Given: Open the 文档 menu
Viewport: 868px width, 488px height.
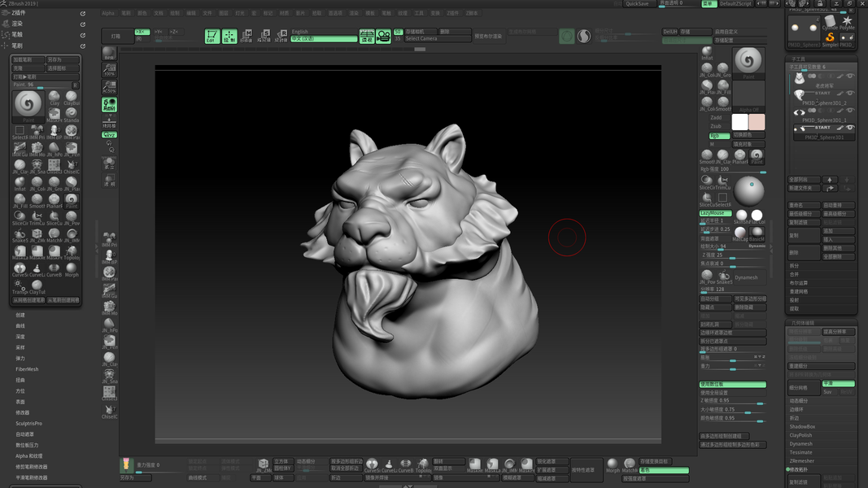Looking at the screenshot, I should coord(159,13).
